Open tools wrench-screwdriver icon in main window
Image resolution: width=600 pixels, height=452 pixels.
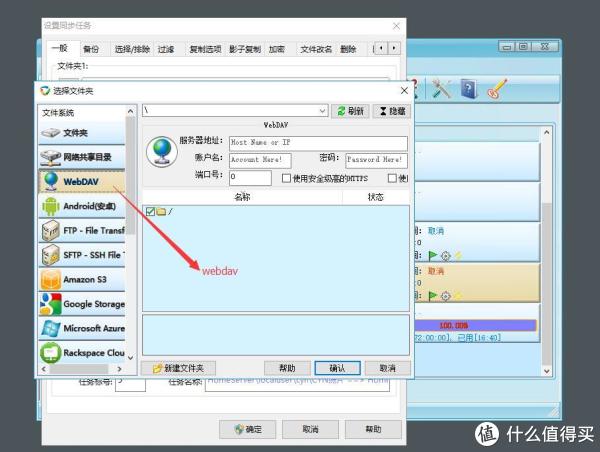coord(441,89)
